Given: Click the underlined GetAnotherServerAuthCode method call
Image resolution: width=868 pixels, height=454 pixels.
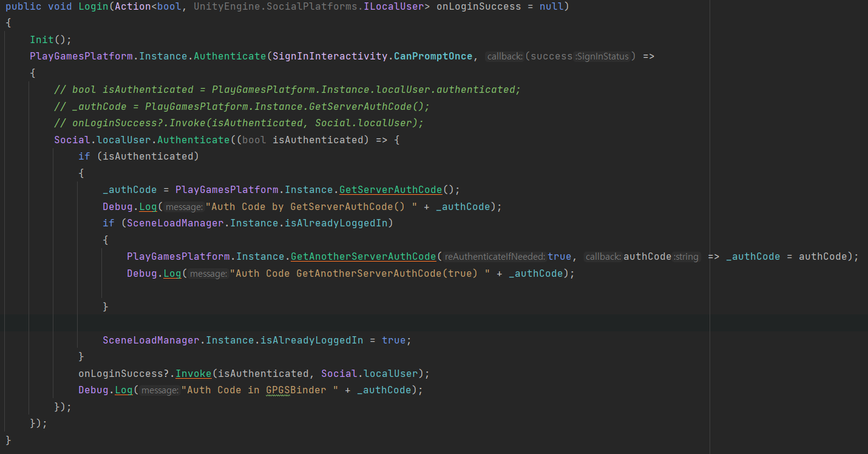Looking at the screenshot, I should point(363,257).
